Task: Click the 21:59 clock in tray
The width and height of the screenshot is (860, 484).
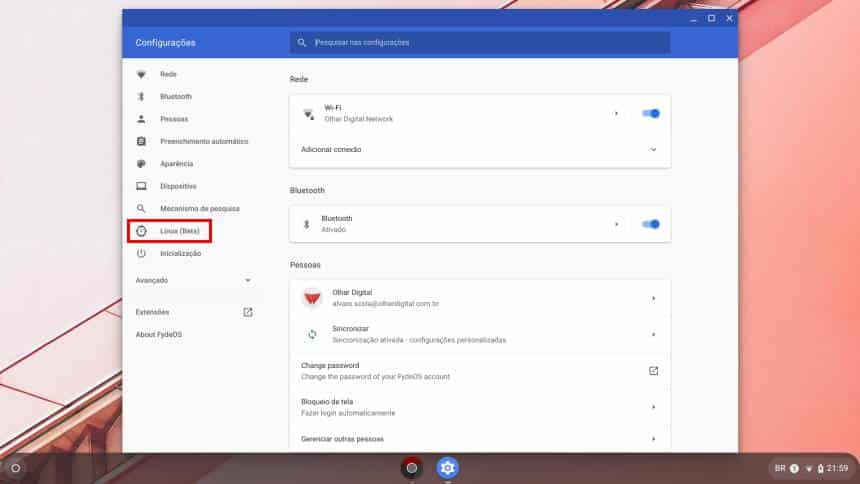Action: (x=838, y=469)
